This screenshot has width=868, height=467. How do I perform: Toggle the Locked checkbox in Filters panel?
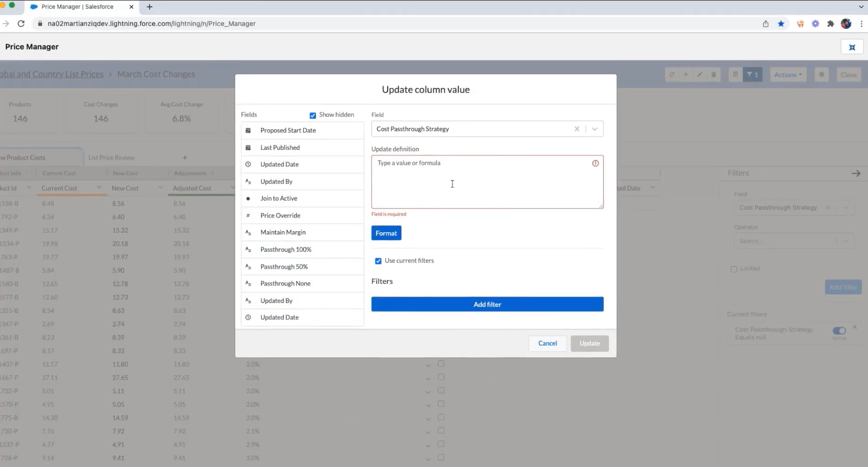734,269
